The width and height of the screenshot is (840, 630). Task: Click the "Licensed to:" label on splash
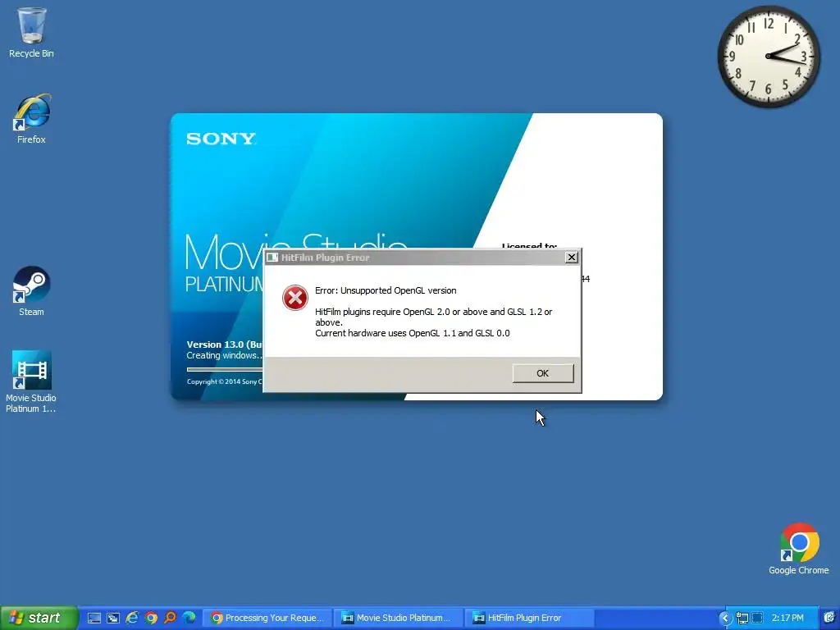point(529,246)
